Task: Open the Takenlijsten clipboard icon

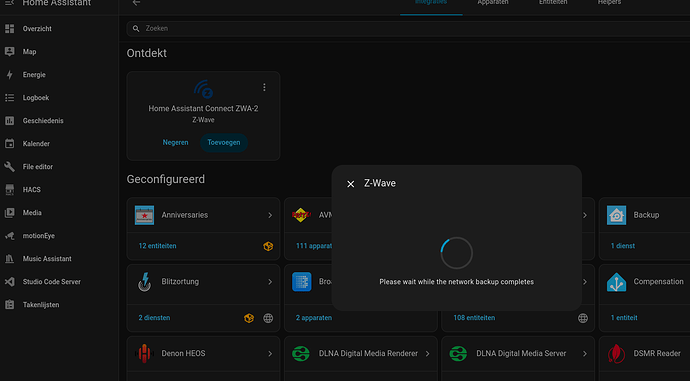Action: (10, 304)
